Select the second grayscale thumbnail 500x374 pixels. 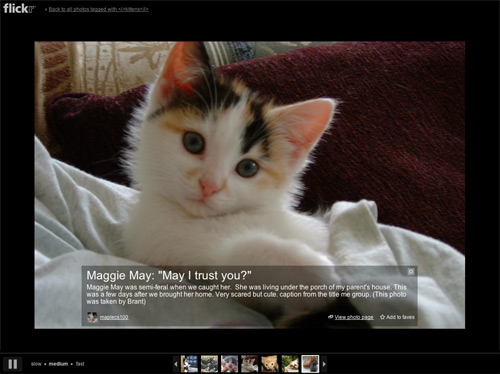(x=209, y=364)
